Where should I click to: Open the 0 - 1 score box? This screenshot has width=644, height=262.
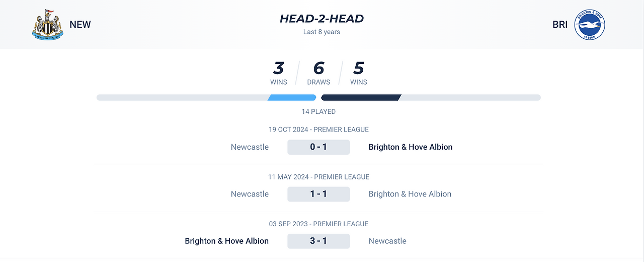[318, 147]
